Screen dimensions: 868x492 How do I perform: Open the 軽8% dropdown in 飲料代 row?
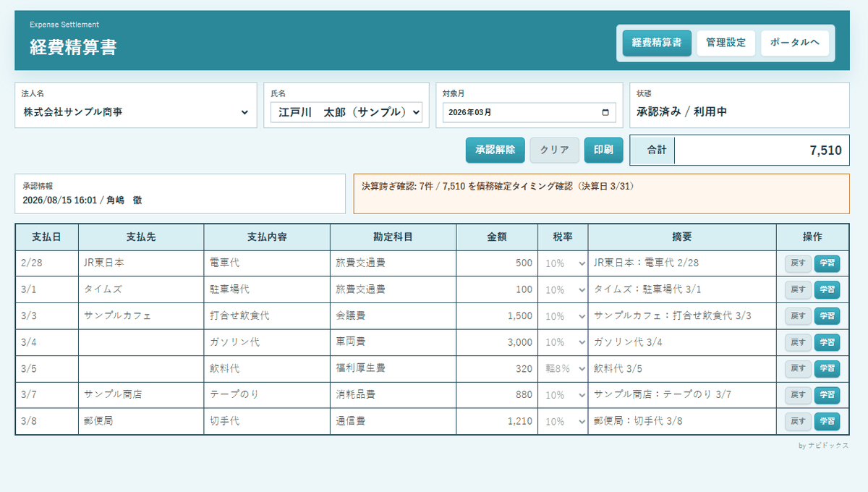(x=563, y=368)
